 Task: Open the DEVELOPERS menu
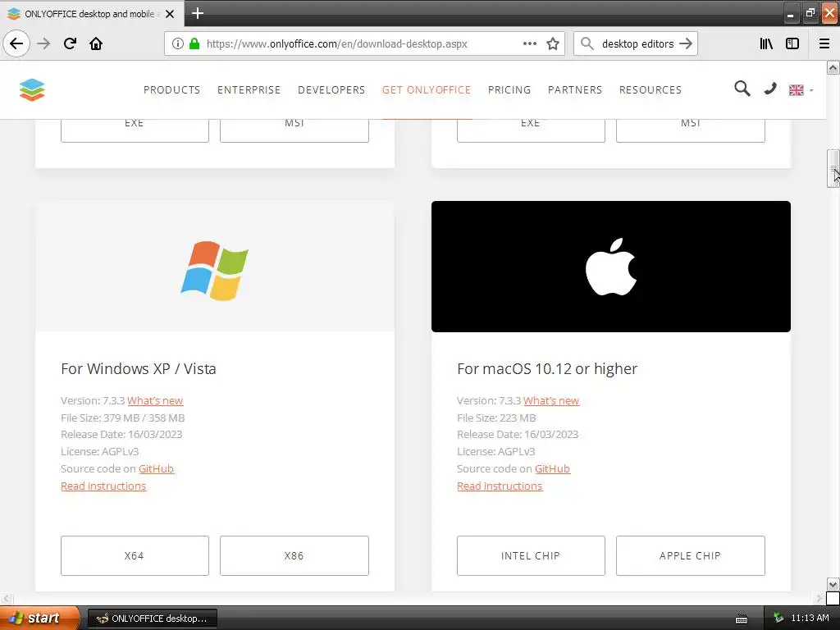(331, 90)
